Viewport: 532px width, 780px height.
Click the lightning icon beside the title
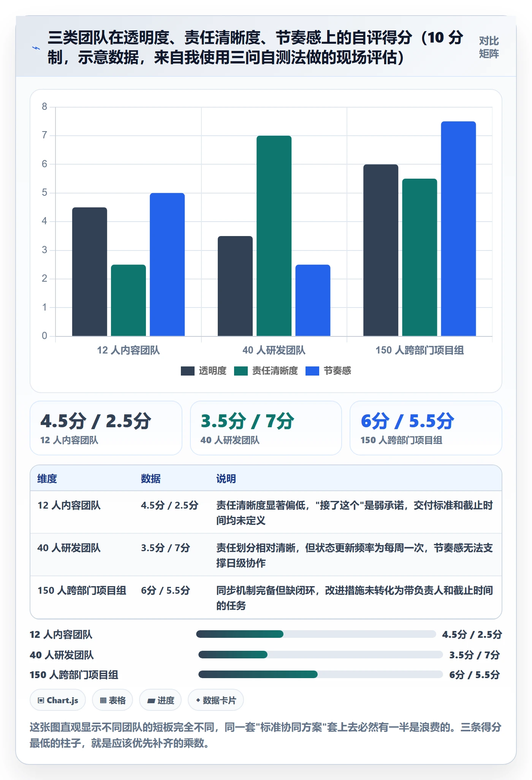(x=36, y=48)
